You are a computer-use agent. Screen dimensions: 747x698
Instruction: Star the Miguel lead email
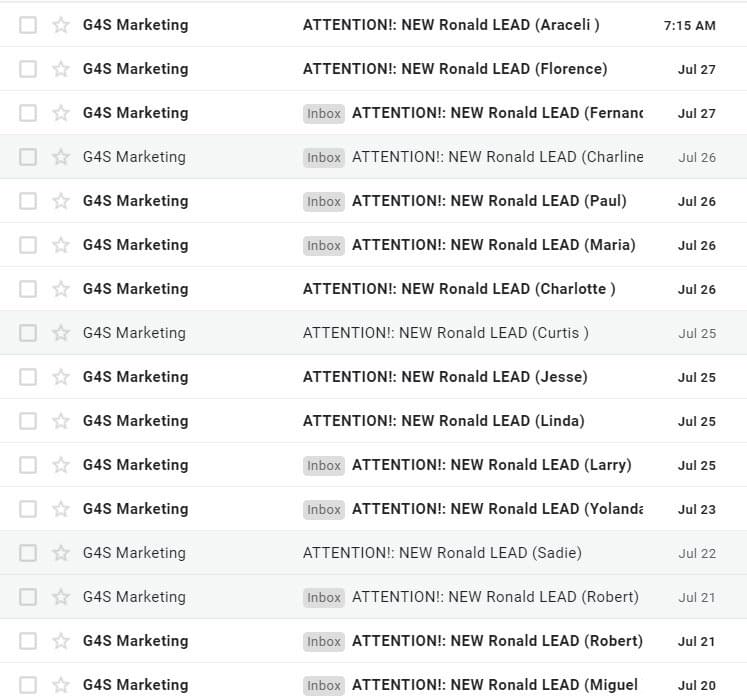pos(61,685)
